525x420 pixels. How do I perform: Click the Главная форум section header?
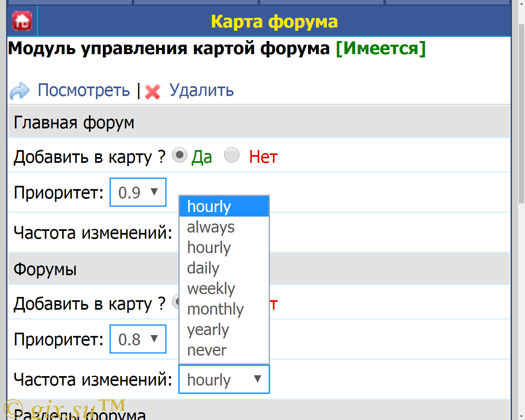(259, 122)
